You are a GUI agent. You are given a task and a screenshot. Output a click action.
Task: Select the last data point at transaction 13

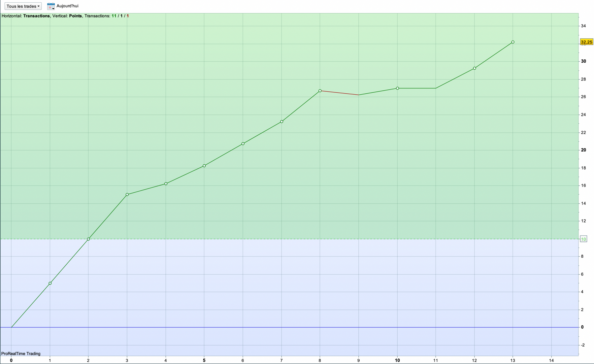[x=513, y=42]
